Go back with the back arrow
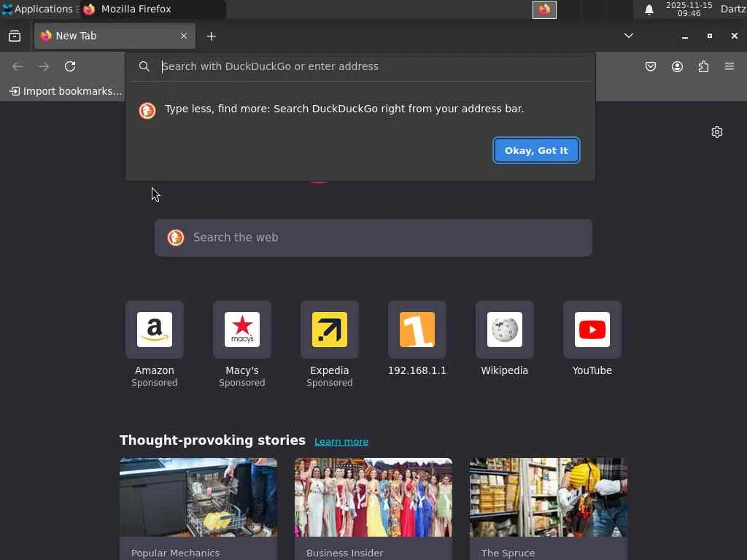This screenshot has width=747, height=560. point(18,66)
